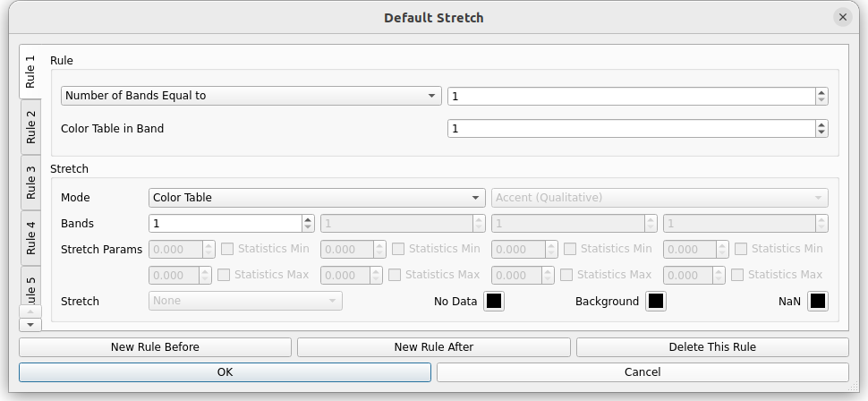Open the Accent (Qualitative) palette dropdown

660,198
